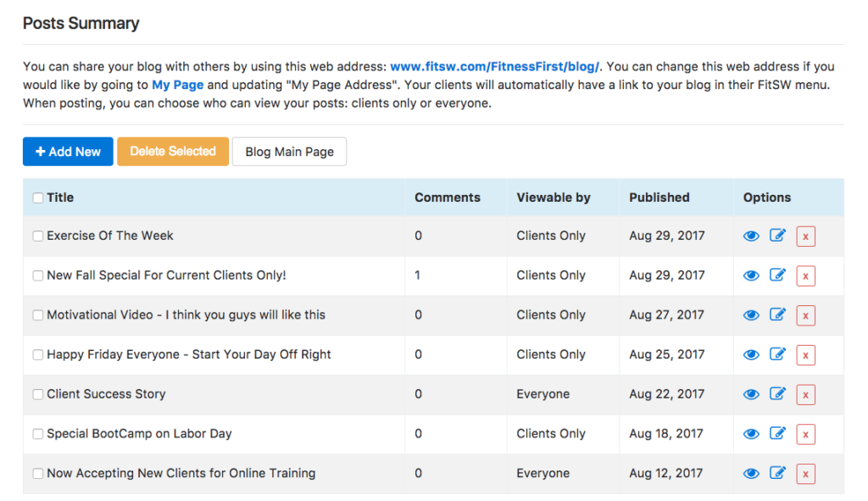Viewport: 868px width, 501px height.
Task: Delete the Happy Friday Everyone post
Action: [805, 355]
